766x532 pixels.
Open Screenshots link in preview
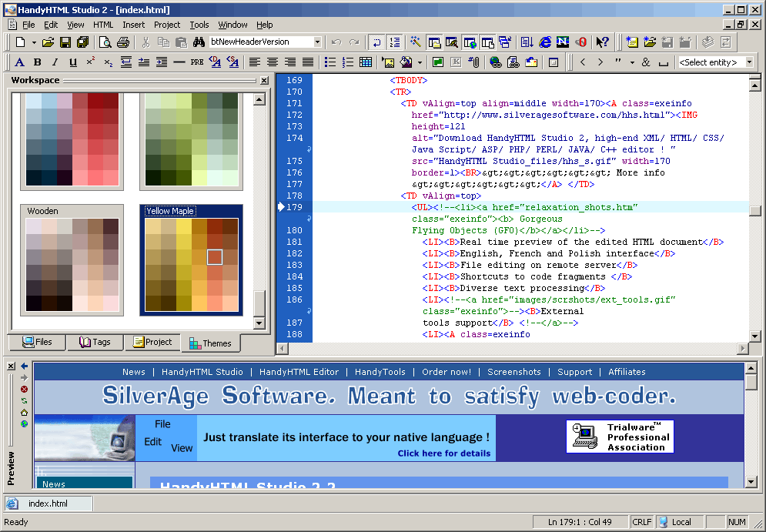tap(514, 372)
